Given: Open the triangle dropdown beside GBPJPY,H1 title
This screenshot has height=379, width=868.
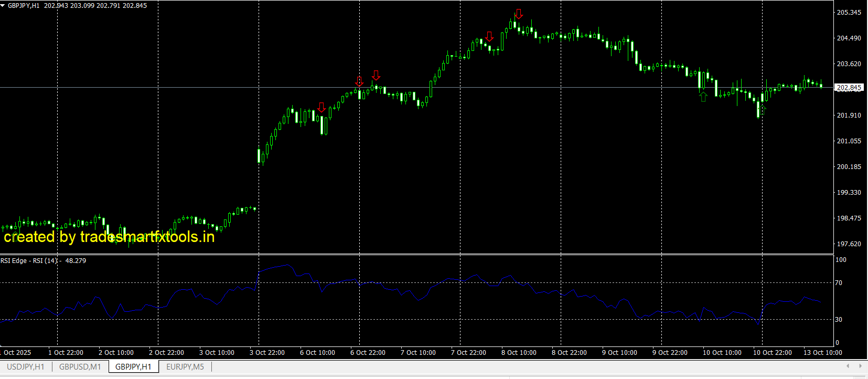Looking at the screenshot, I should click(3, 6).
